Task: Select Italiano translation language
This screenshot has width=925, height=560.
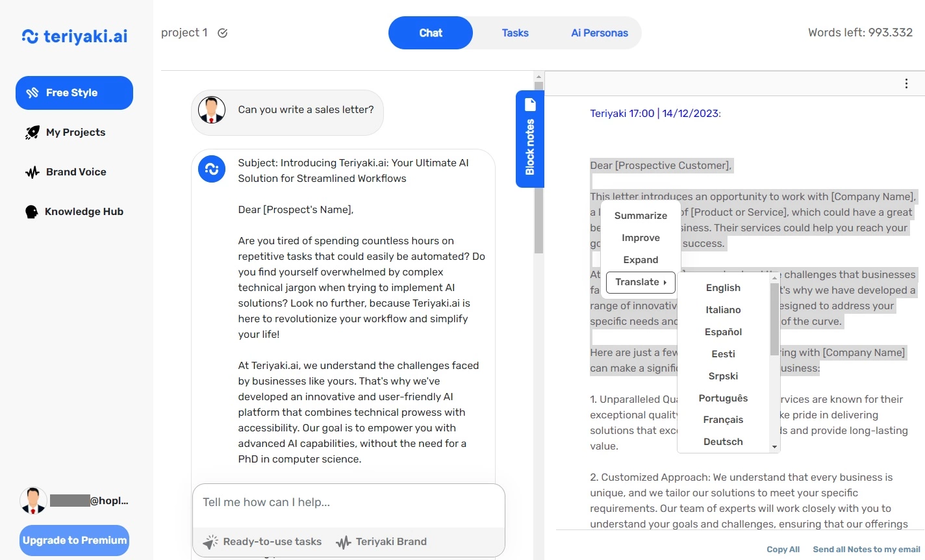Action: 723,310
